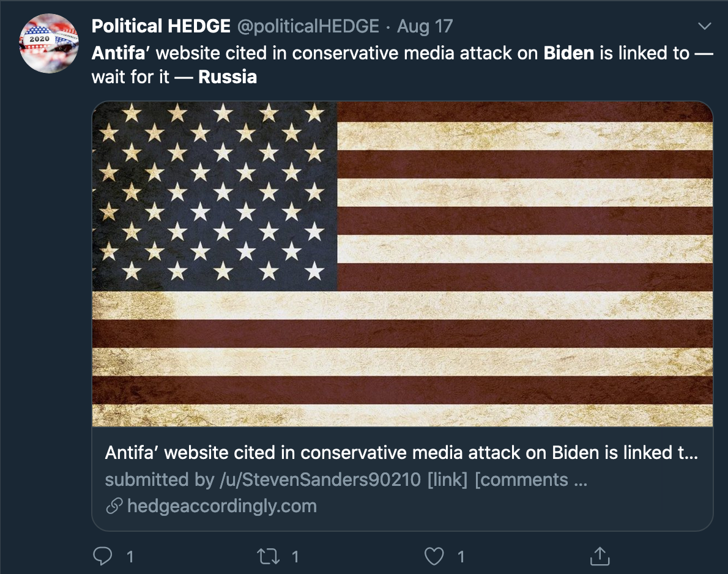Image resolution: width=728 pixels, height=574 pixels.
Task: Click the bold Biden word in tweet
Action: pyautogui.click(x=569, y=53)
